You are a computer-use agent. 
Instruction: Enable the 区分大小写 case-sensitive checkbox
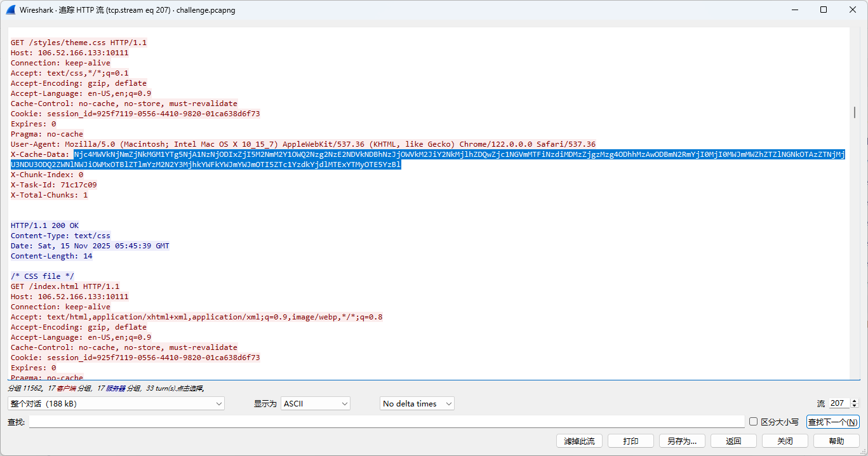tap(754, 422)
